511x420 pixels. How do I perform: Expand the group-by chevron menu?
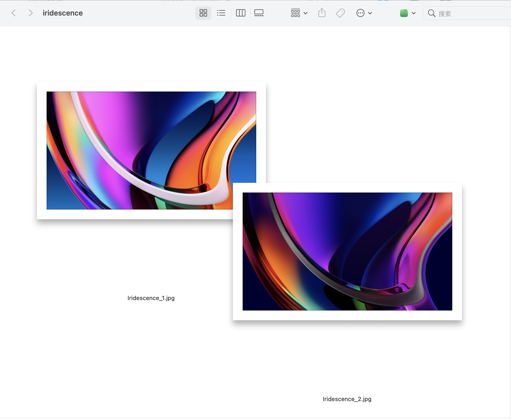[306, 13]
